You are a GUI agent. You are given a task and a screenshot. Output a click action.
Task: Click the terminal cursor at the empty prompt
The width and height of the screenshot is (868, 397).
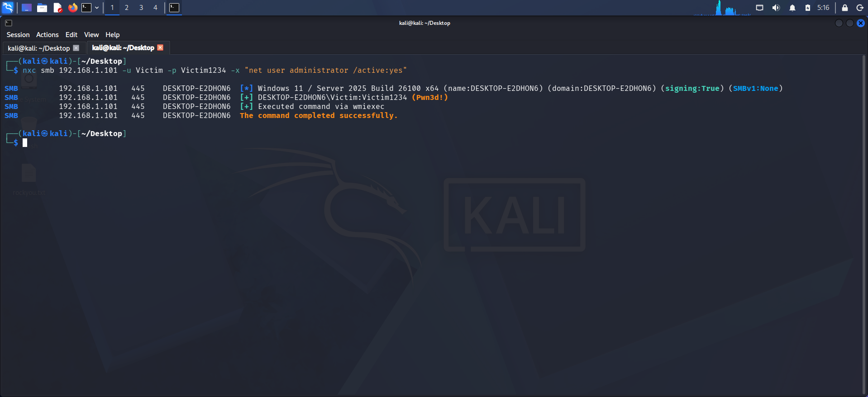click(25, 143)
